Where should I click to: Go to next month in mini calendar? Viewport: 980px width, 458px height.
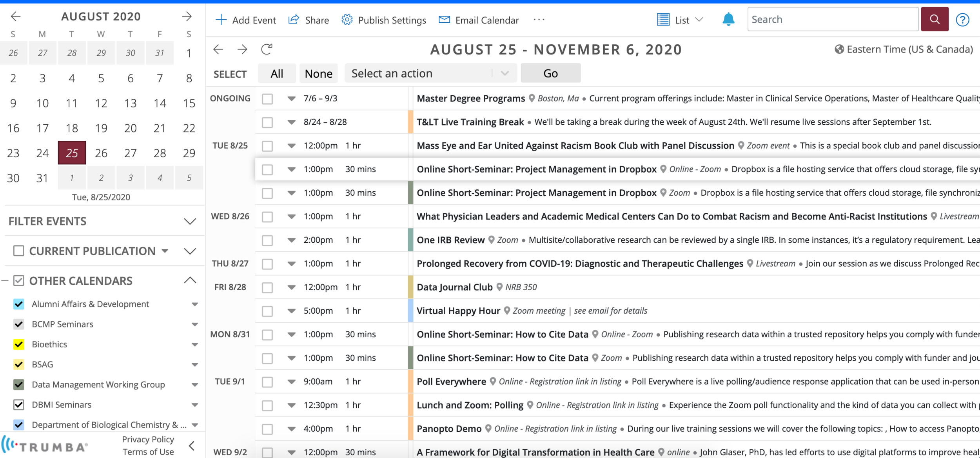187,16
